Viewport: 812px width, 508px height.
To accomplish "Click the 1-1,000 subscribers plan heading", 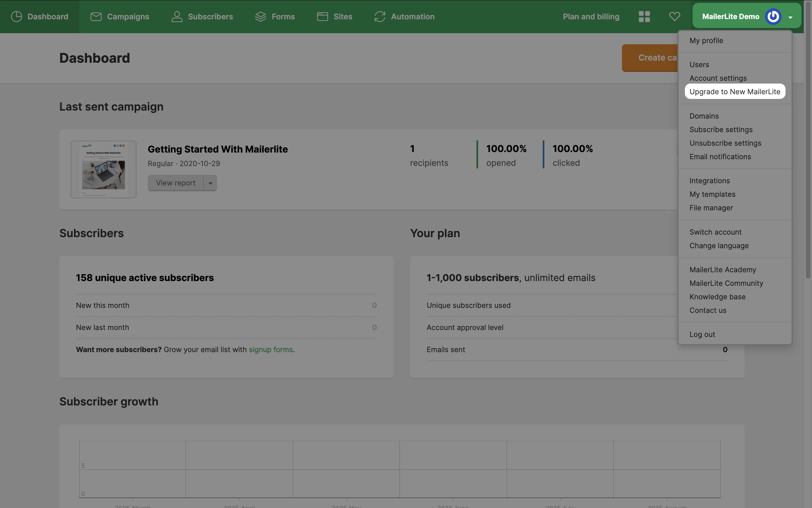I will [x=511, y=278].
